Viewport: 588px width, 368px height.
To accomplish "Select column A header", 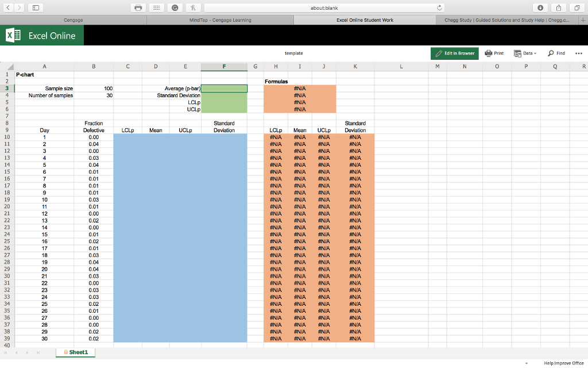I will [44, 67].
